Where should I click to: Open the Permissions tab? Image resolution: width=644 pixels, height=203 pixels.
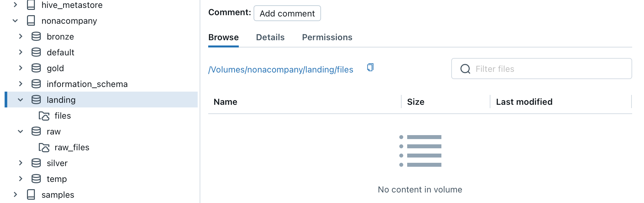[327, 37]
